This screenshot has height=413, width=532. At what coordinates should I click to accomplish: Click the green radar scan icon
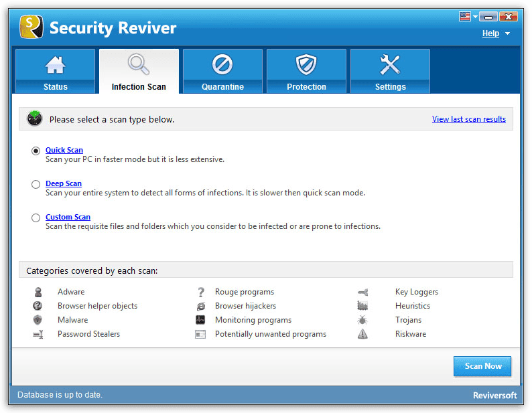[35, 118]
